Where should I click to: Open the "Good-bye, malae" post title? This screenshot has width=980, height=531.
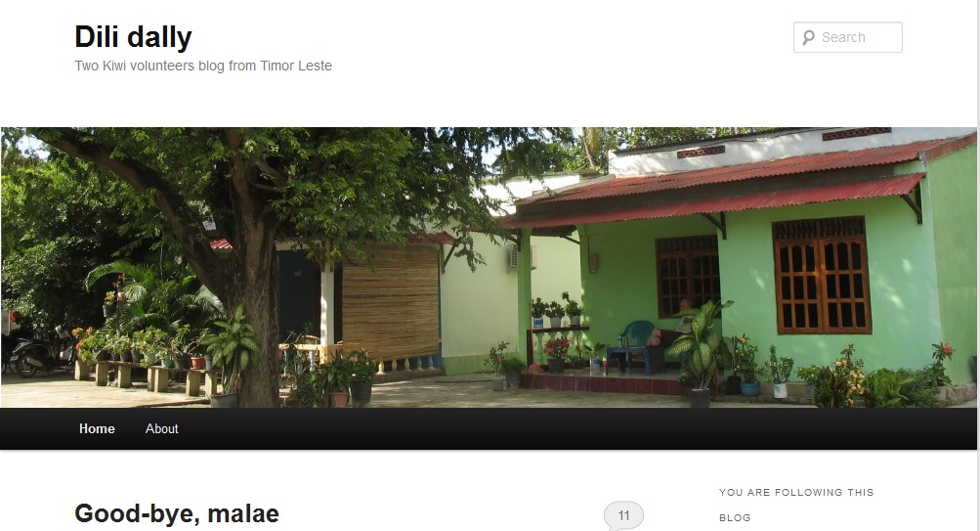point(177,513)
